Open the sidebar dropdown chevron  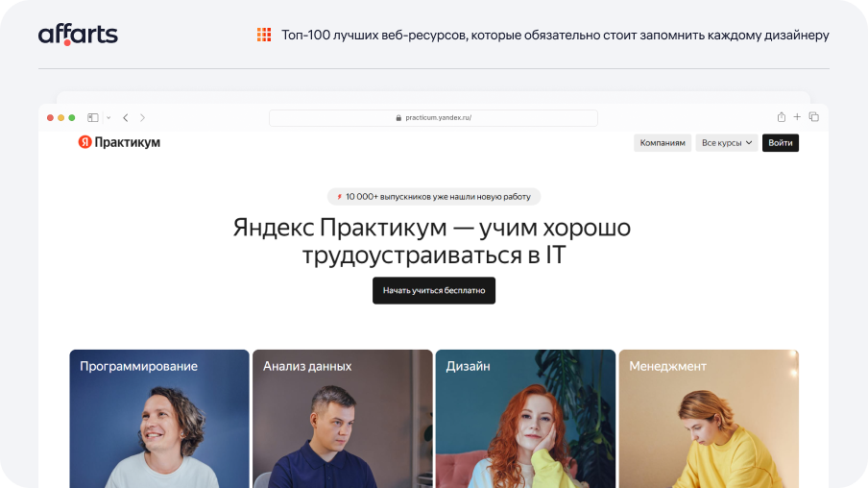point(108,117)
